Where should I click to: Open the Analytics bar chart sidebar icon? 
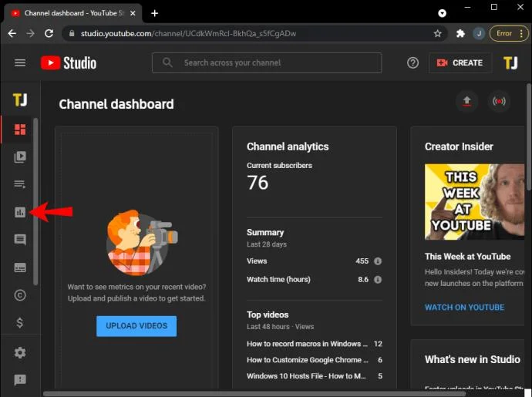point(20,212)
